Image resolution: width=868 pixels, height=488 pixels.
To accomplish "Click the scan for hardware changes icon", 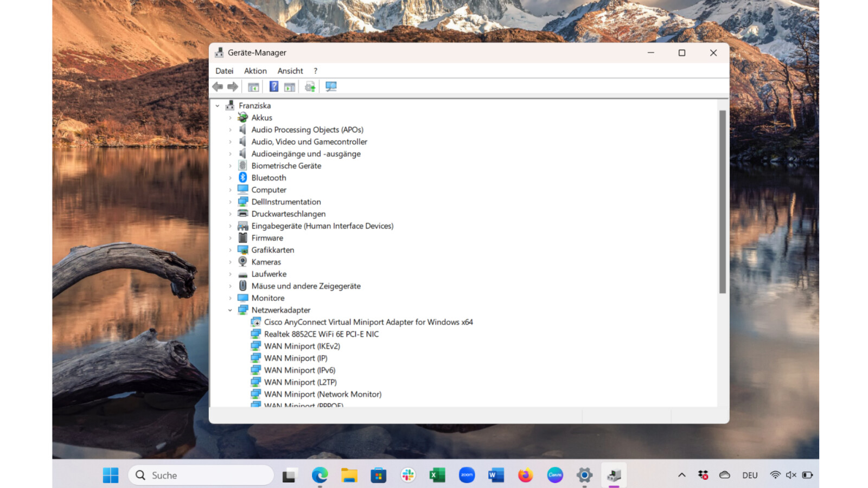I will (331, 87).
